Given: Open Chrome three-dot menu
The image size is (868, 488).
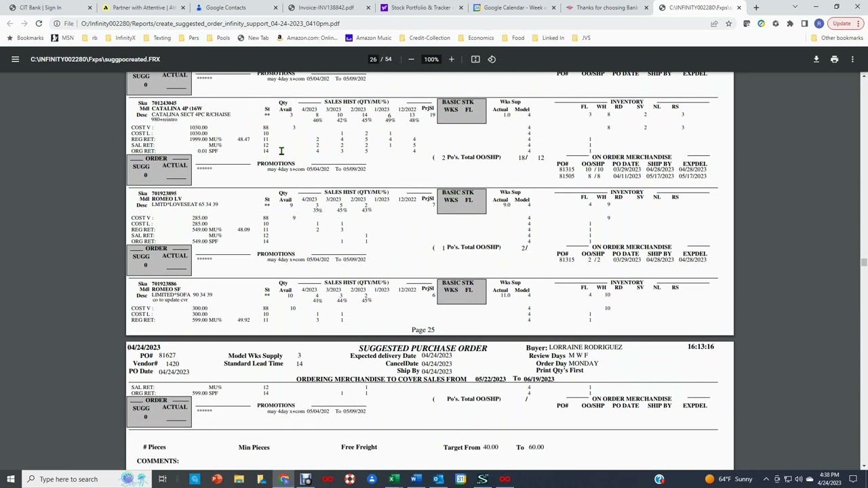Looking at the screenshot, I should tap(859, 23).
